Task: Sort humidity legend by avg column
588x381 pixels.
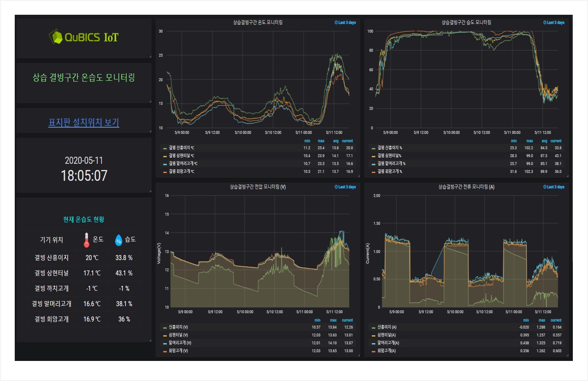Action: (544, 141)
